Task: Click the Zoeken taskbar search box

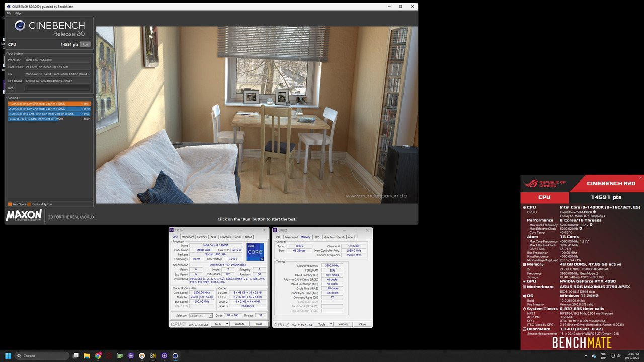Action: pos(42,356)
